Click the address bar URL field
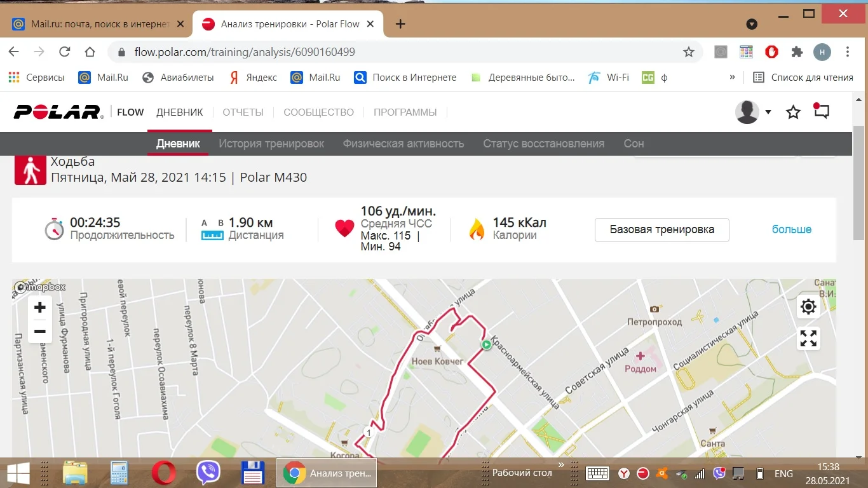Viewport: 868px width, 488px height. coord(404,52)
